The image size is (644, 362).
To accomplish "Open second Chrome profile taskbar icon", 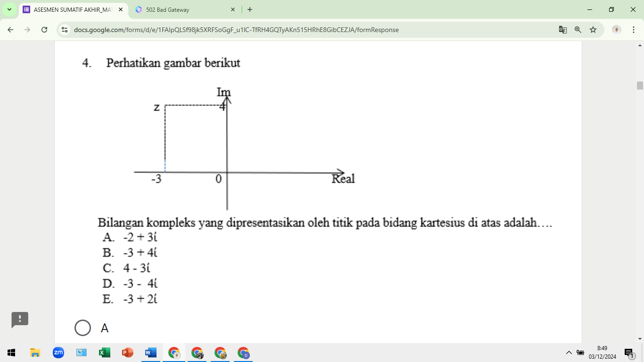I will pos(197,353).
